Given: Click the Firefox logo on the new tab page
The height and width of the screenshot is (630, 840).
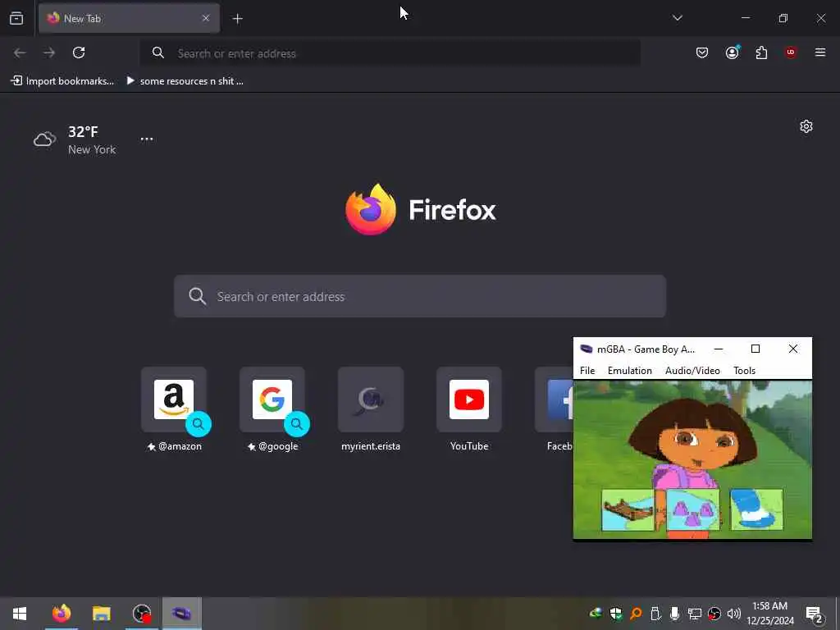Looking at the screenshot, I should point(421,209).
